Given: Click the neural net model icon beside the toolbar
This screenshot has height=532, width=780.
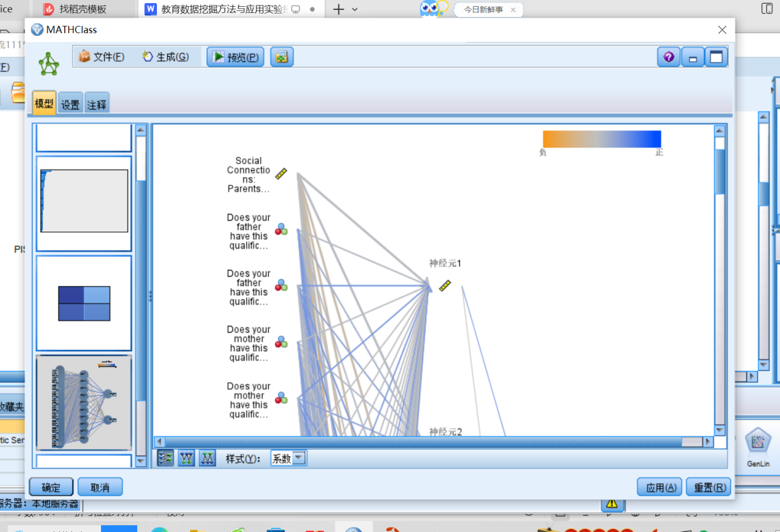Looking at the screenshot, I should 49,64.
